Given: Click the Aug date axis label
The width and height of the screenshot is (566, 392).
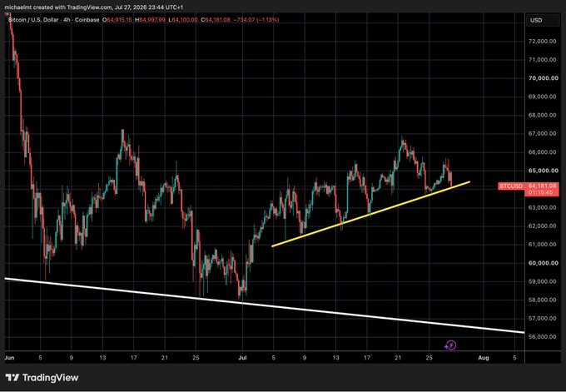Looking at the screenshot, I should 484,358.
